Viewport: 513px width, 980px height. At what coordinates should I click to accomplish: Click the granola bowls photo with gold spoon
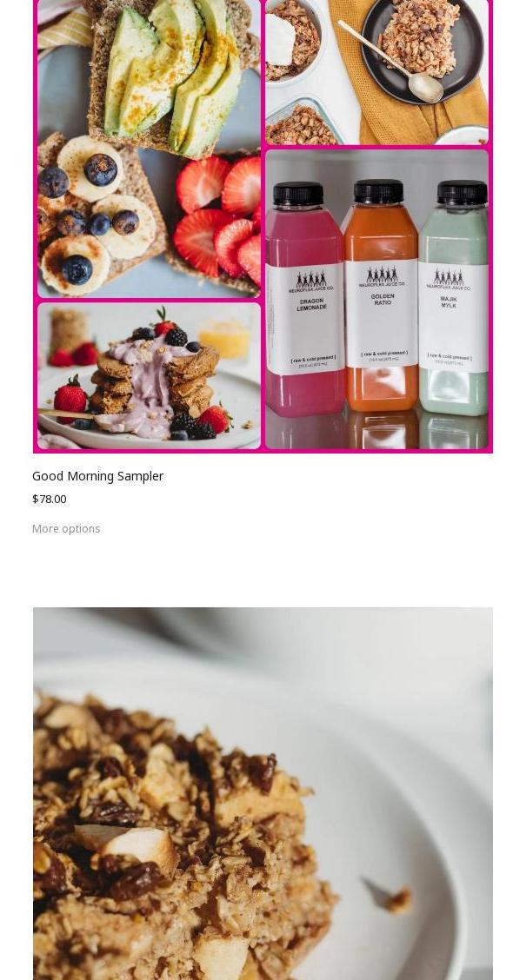coord(376,72)
